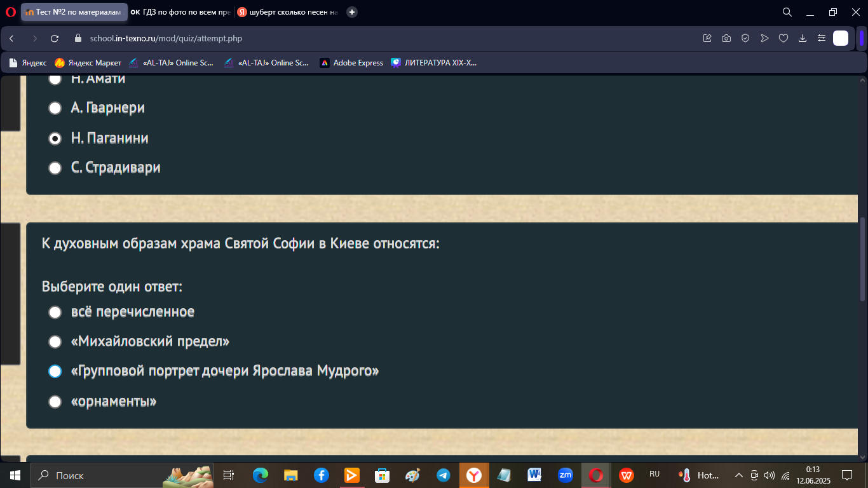This screenshot has width=868, height=488.
Task: Show hidden system tray icons chevron
Action: 738,475
